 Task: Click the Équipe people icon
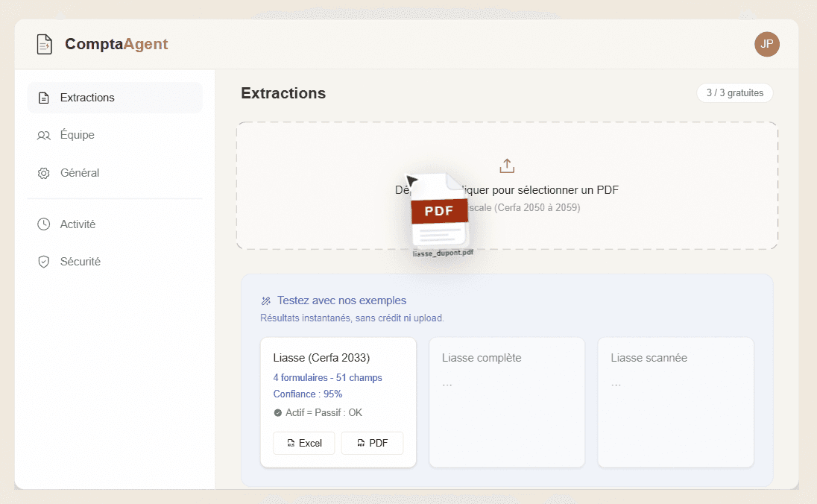43,135
